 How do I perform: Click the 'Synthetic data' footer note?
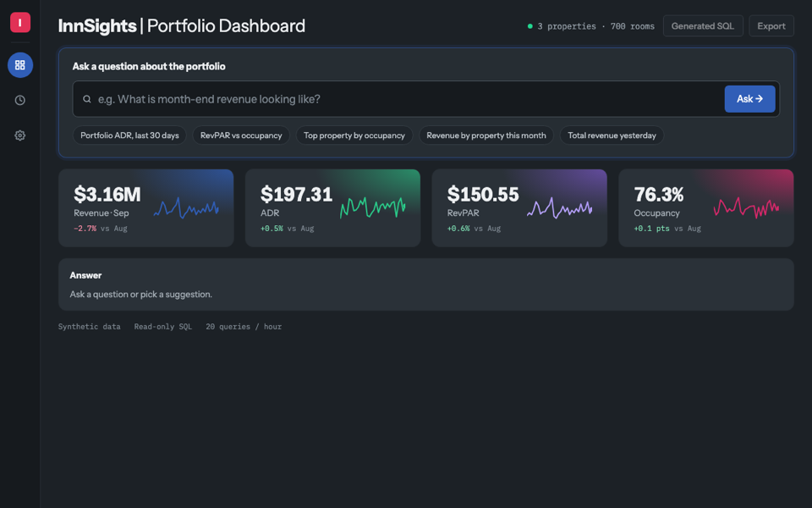(89, 327)
